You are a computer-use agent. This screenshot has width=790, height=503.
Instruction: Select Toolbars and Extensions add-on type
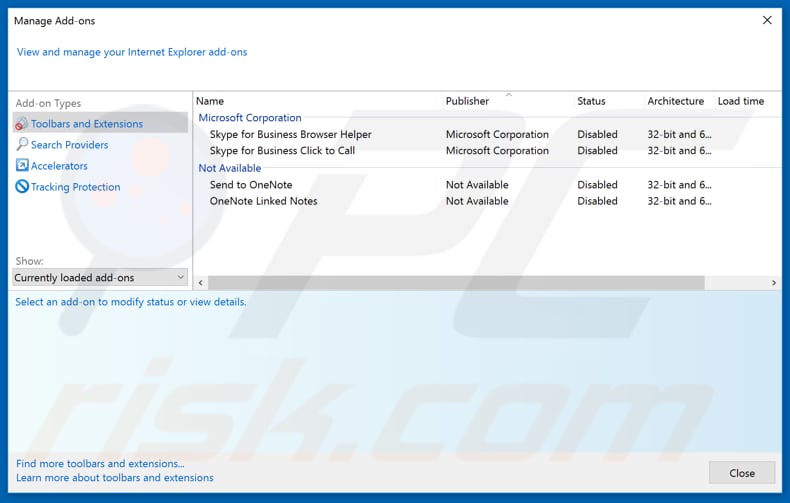[100, 123]
